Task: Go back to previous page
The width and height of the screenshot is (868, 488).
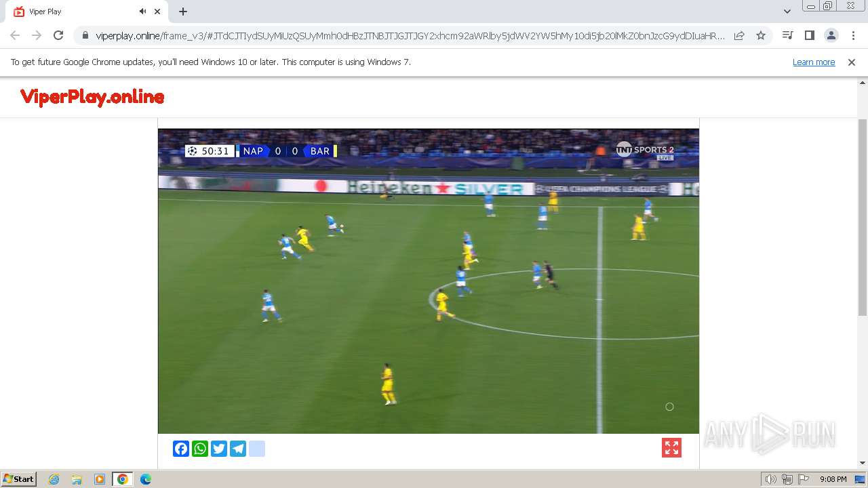Action: coord(15,35)
